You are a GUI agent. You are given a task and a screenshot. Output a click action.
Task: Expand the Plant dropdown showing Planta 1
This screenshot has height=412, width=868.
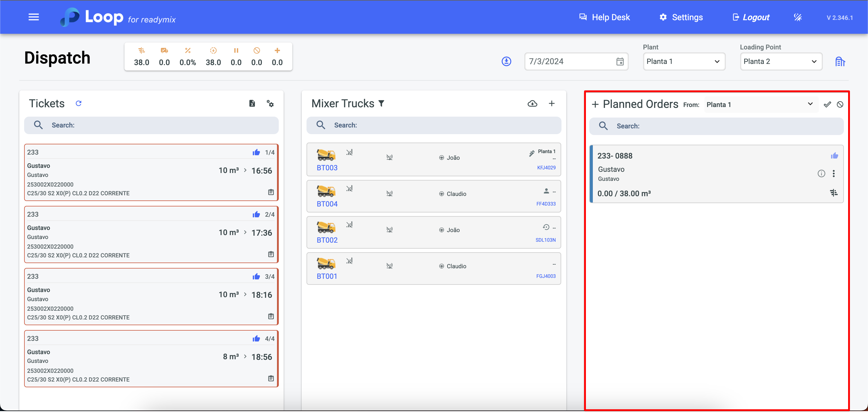tap(684, 61)
